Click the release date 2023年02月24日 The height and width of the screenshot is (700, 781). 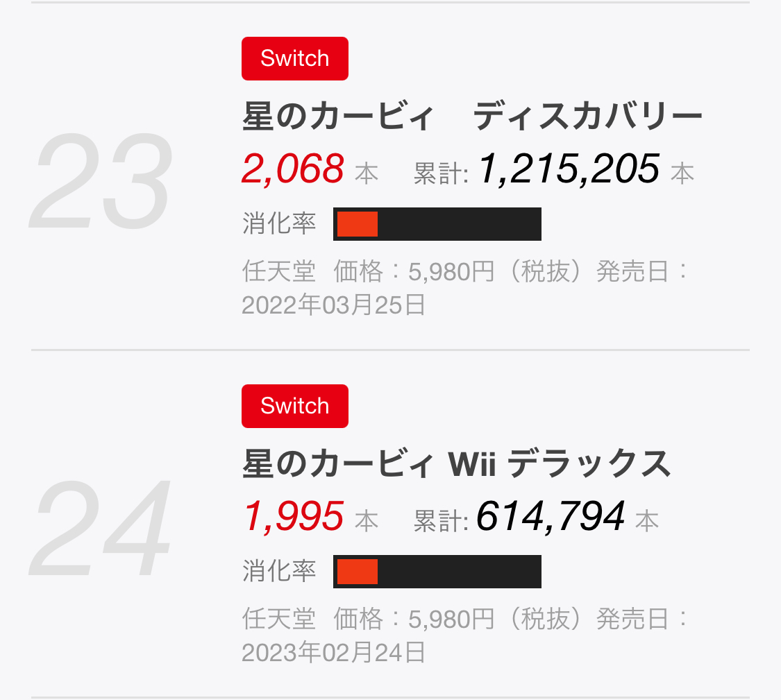(333, 652)
